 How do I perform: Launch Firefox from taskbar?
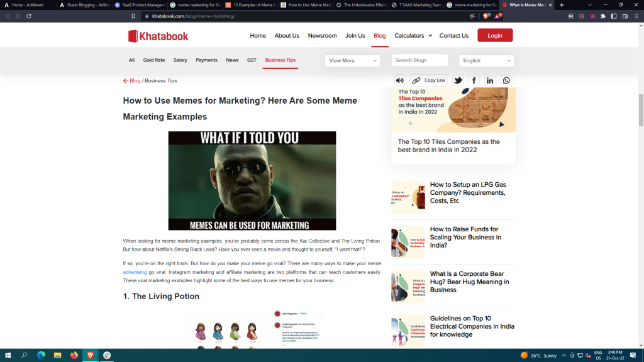(74, 355)
